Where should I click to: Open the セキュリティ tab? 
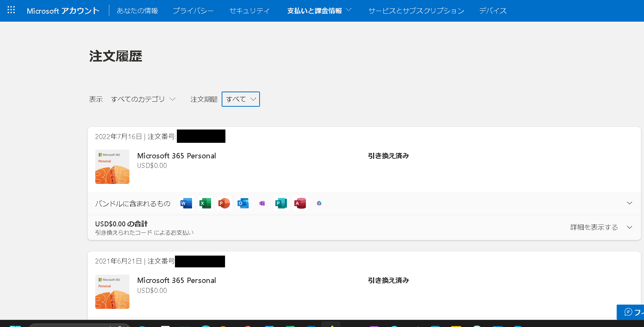tap(249, 11)
